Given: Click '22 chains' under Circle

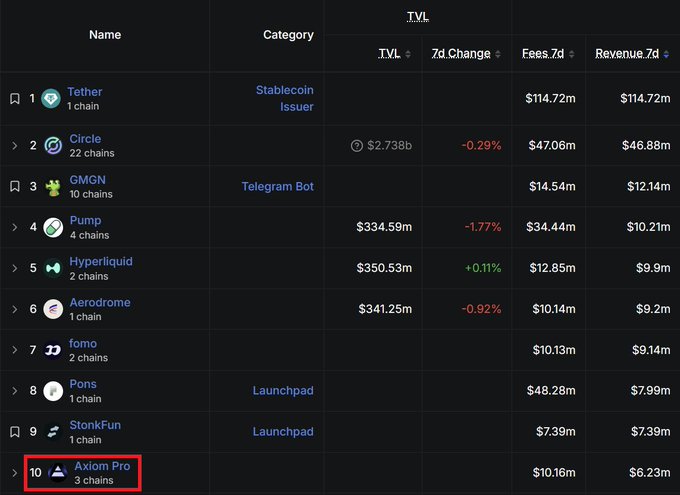Looking at the screenshot, I should click(x=92, y=153).
